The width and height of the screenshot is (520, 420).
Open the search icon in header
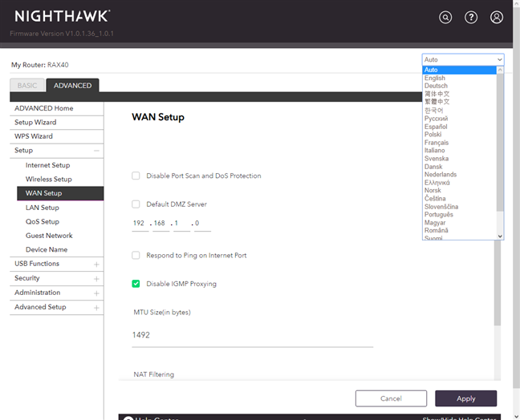[445, 17]
